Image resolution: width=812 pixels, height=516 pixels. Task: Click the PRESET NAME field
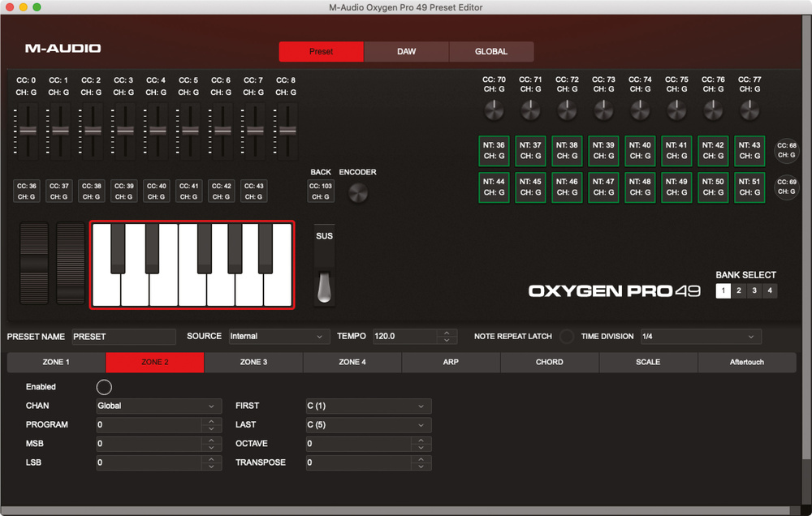[x=123, y=337]
